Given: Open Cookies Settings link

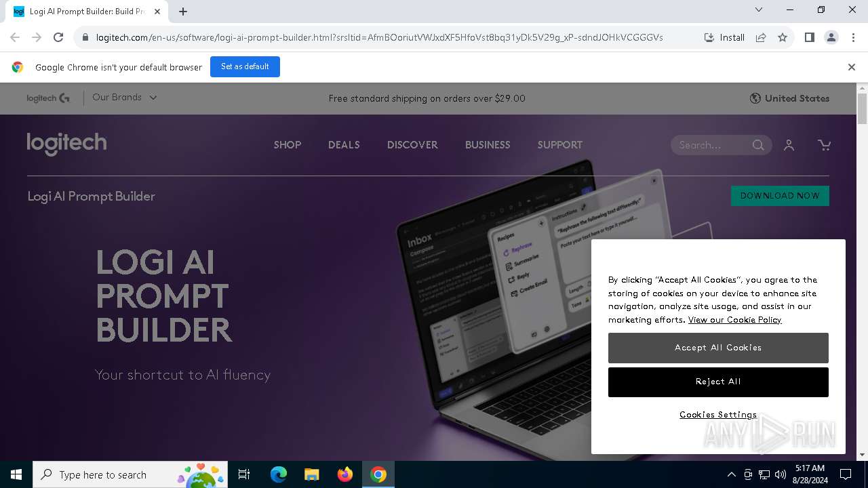Looking at the screenshot, I should tap(718, 415).
